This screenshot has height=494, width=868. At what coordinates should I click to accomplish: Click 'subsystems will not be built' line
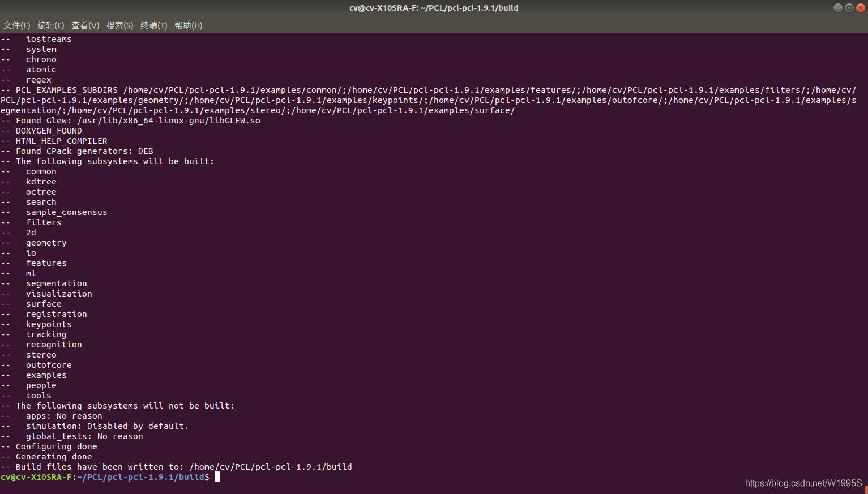118,406
